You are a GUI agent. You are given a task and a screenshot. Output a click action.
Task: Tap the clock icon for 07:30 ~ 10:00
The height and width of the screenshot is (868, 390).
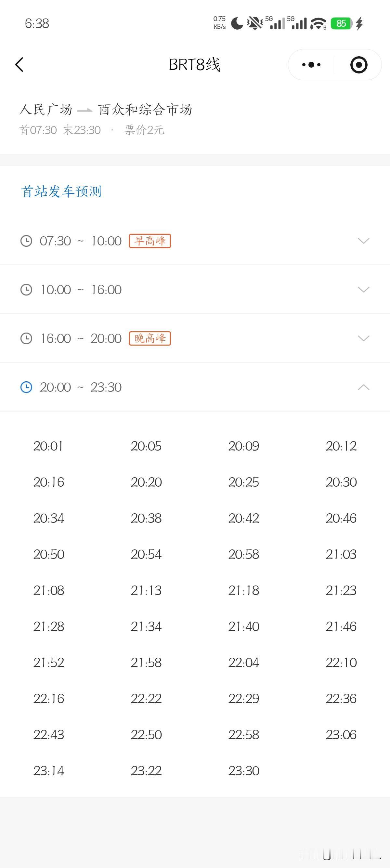(26, 241)
